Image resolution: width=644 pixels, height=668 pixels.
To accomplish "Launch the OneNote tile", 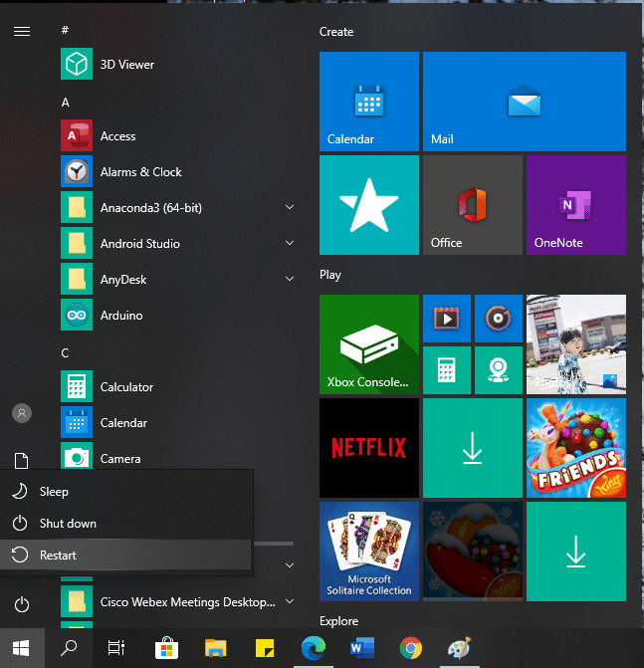I will (x=576, y=205).
